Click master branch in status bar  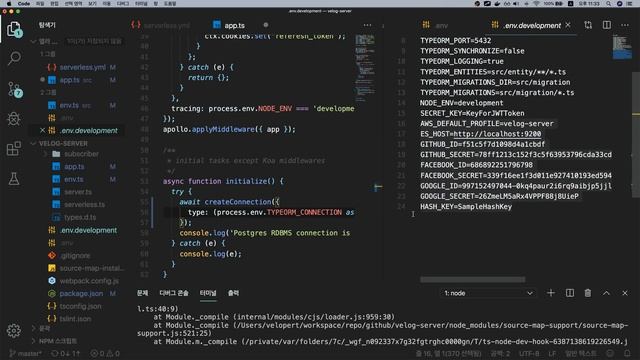(x=25, y=353)
